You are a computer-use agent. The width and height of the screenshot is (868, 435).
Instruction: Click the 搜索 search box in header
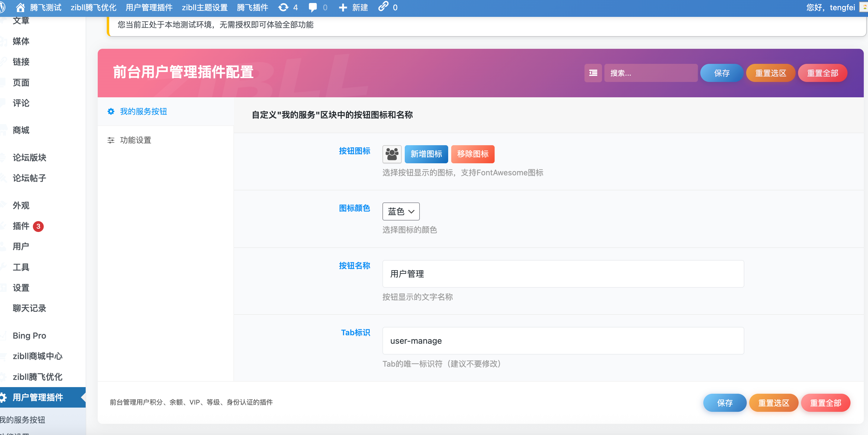click(650, 73)
